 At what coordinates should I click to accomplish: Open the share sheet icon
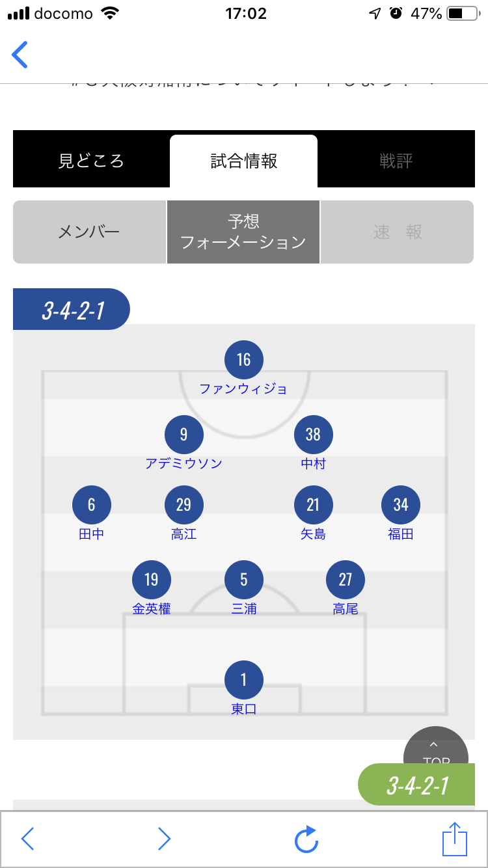coord(455,839)
